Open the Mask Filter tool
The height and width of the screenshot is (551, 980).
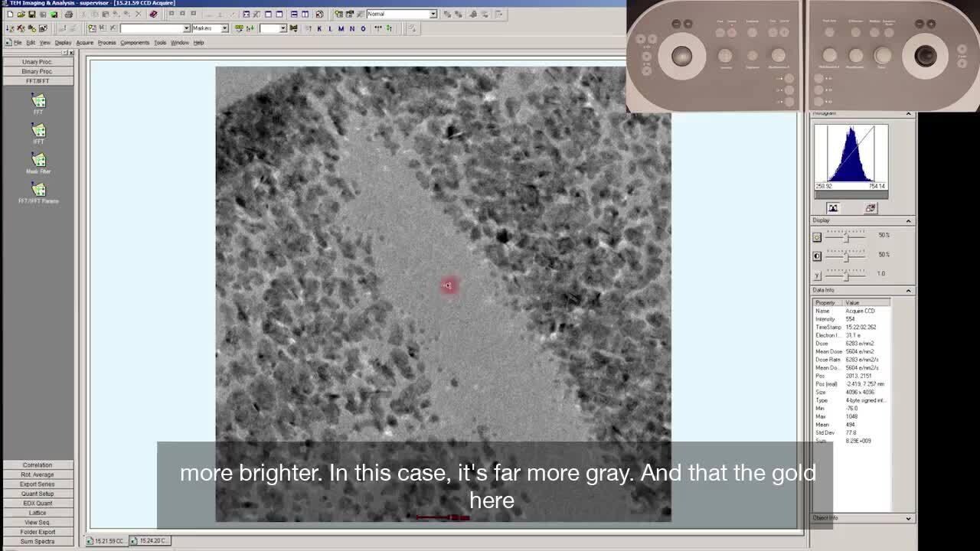38,160
